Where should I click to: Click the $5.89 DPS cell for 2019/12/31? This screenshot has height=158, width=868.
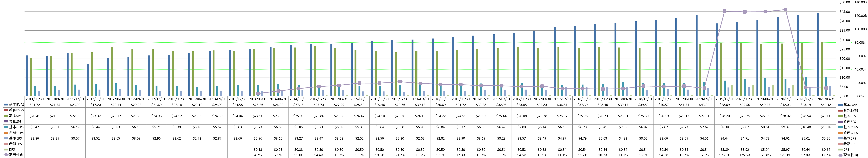point(724,149)
